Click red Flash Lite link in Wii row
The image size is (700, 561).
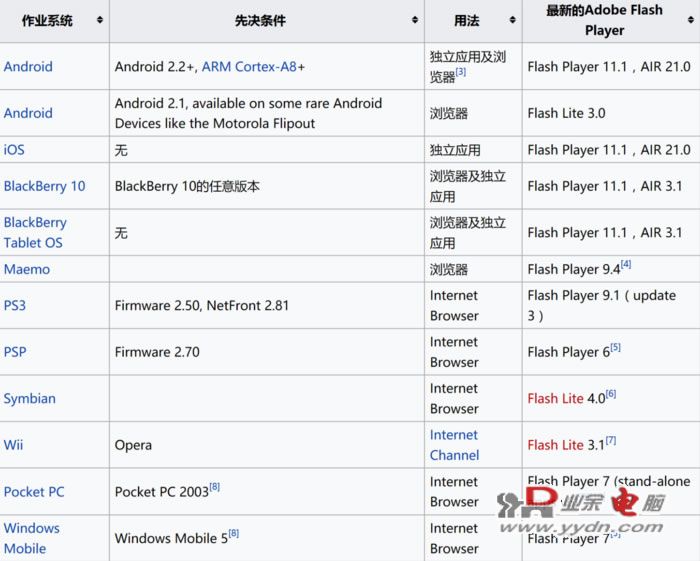[x=555, y=445]
